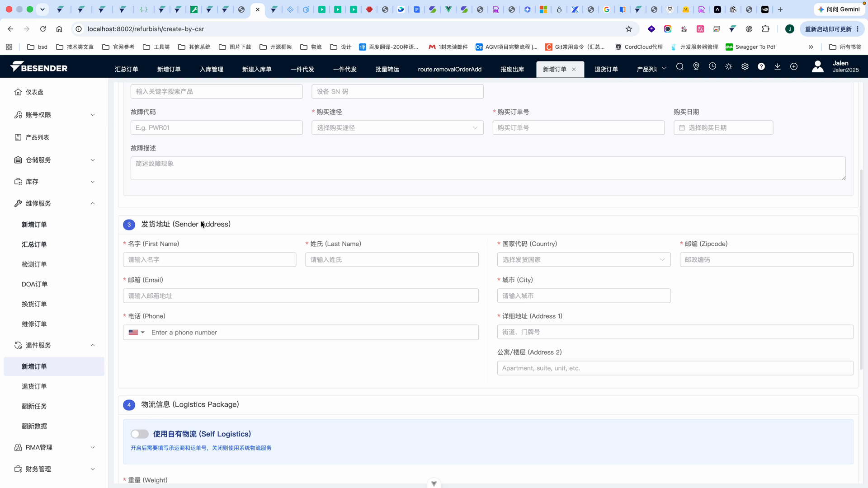Screen dimensions: 868x488
Task: Expand 财务管理 sidebar menu
Action: pos(54,469)
